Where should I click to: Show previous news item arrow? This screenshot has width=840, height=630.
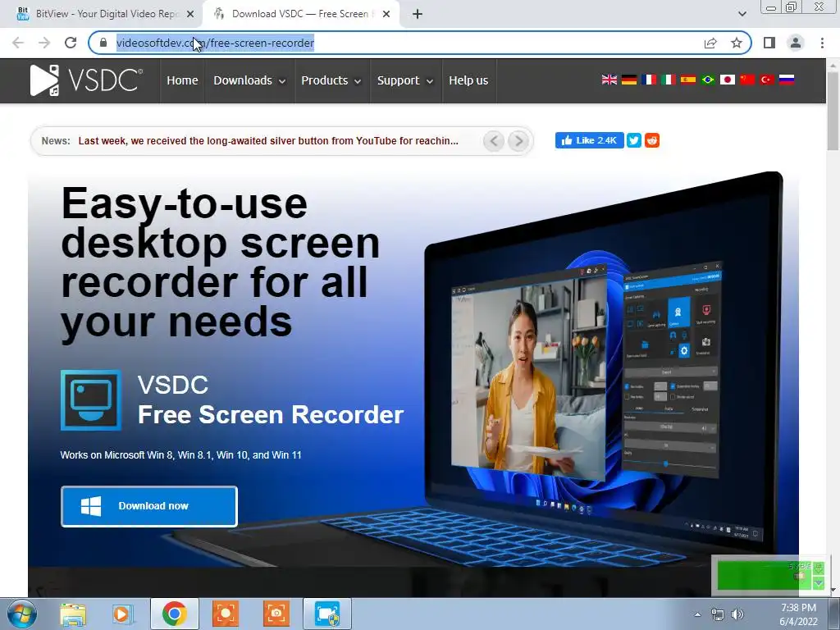pos(493,141)
